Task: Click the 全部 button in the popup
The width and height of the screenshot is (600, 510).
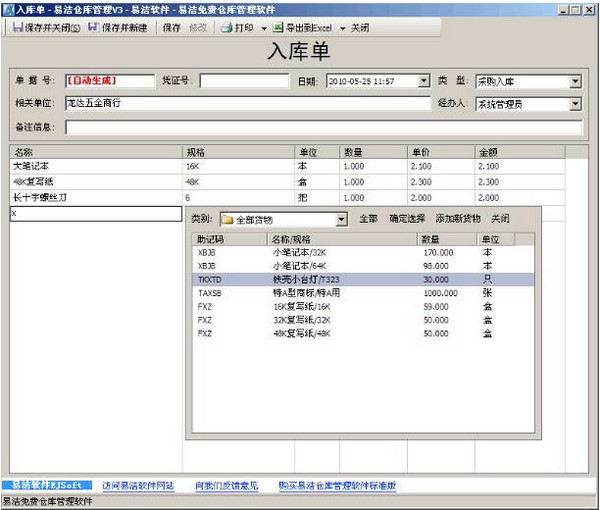Action: click(368, 218)
